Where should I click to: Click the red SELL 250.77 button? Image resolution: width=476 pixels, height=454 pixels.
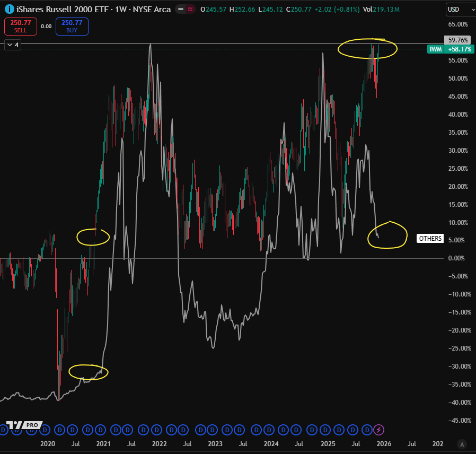click(x=21, y=27)
